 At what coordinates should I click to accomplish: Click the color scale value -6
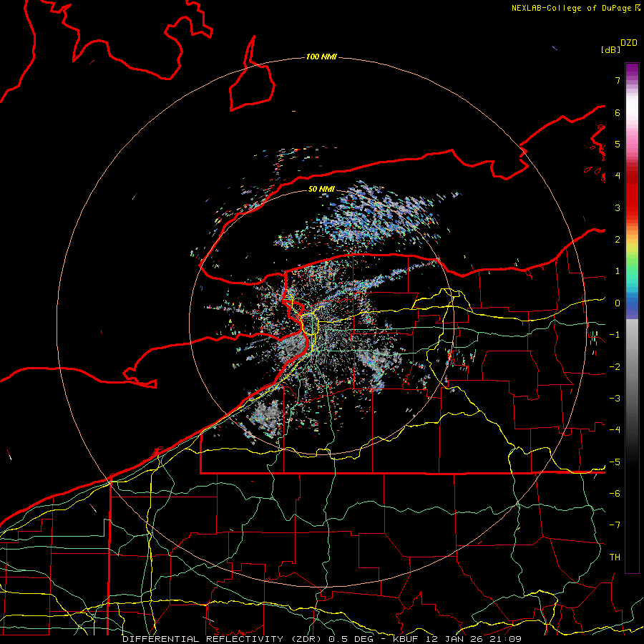(615, 494)
